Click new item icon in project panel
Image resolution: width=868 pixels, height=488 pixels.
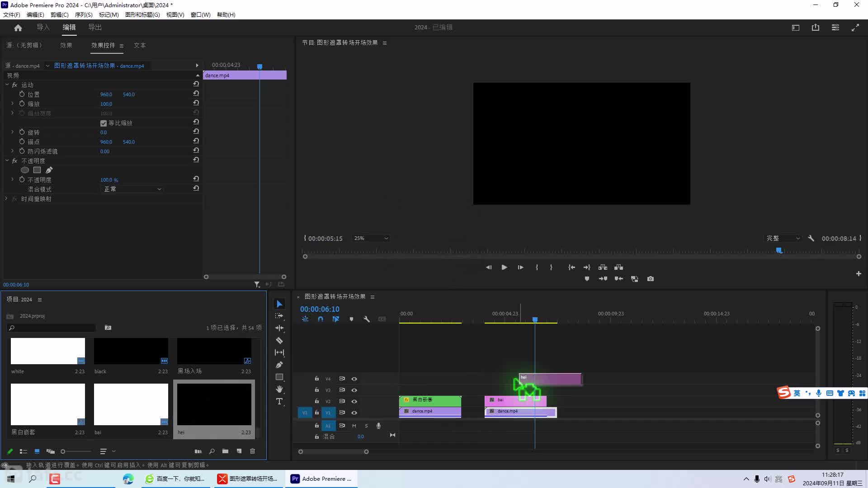[x=239, y=451]
